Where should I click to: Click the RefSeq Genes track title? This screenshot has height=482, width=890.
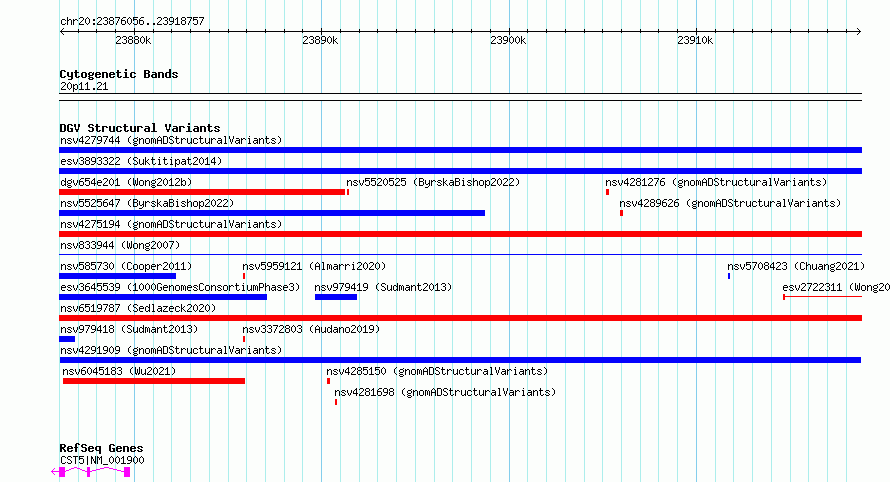102,448
